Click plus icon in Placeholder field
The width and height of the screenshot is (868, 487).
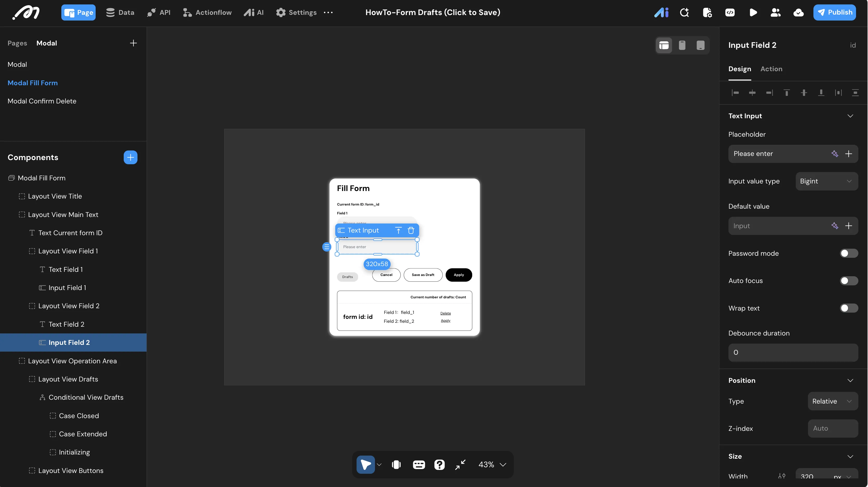point(849,154)
